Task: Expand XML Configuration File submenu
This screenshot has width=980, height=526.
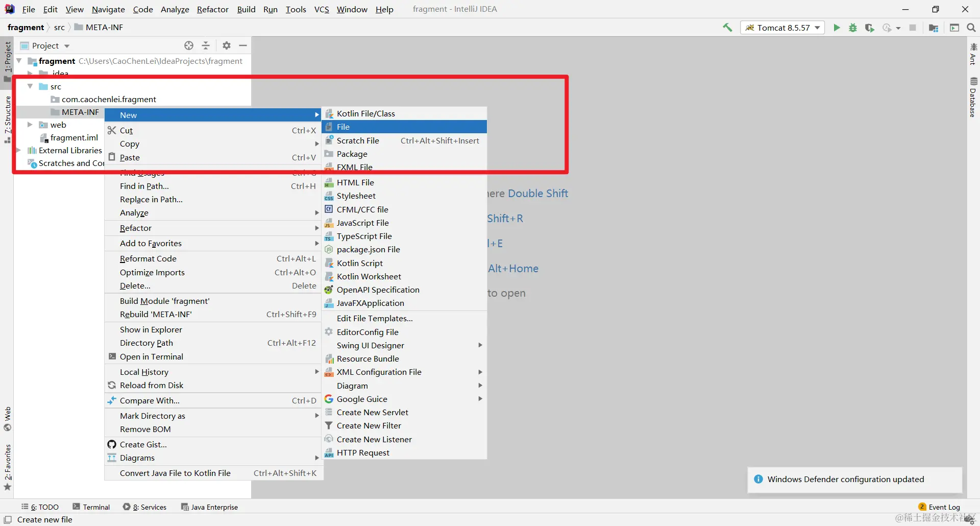Action: tap(404, 372)
